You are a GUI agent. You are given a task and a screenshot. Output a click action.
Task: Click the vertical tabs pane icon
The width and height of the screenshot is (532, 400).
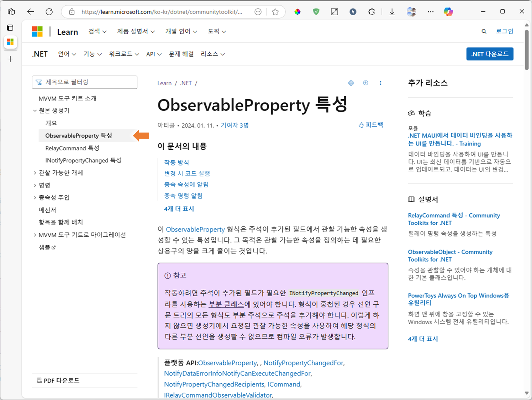pyautogui.click(x=10, y=28)
